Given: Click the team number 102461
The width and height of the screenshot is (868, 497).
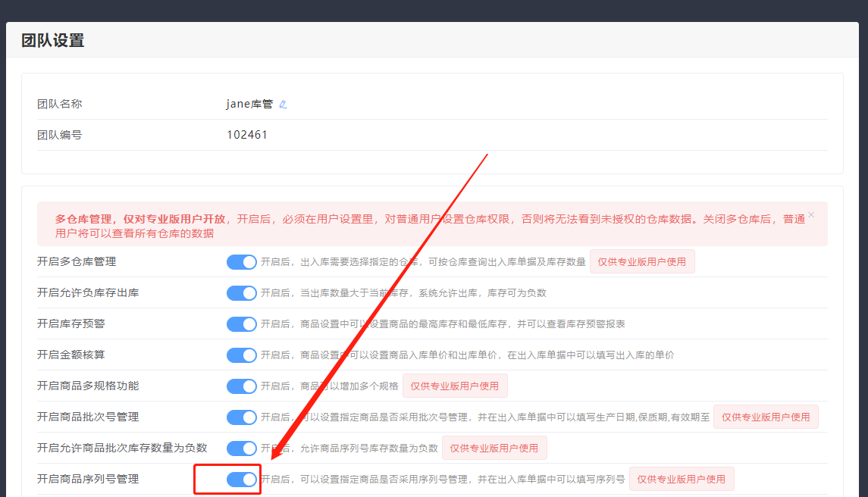Looking at the screenshot, I should point(247,135).
